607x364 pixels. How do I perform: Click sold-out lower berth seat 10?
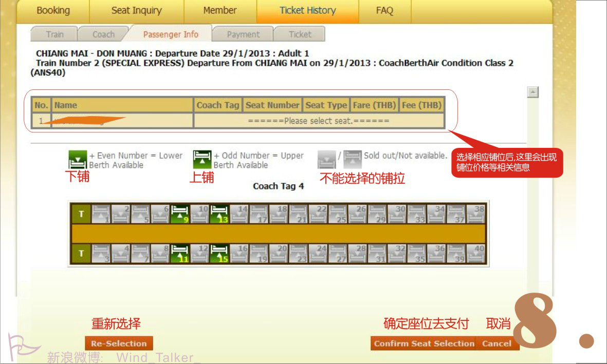click(200, 214)
